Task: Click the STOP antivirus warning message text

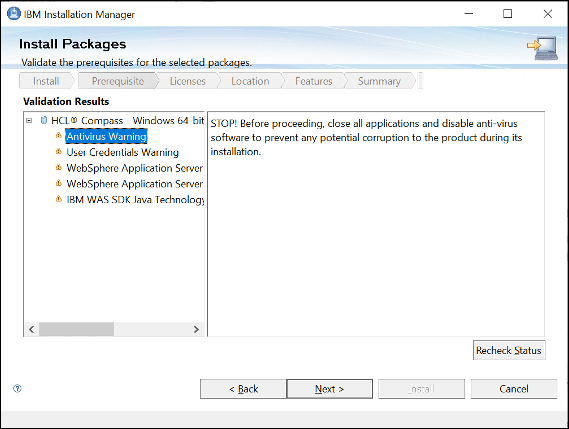Action: 366,138
